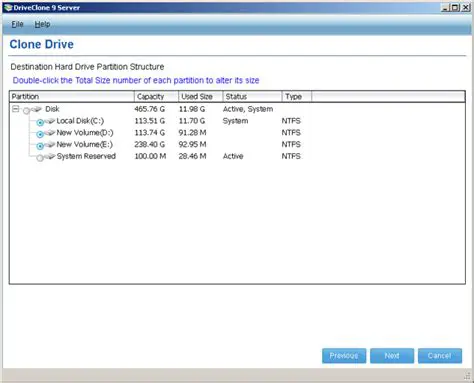Click the DriveClone title bar app icon
Image resolution: width=474 pixels, height=383 pixels.
(x=8, y=7)
